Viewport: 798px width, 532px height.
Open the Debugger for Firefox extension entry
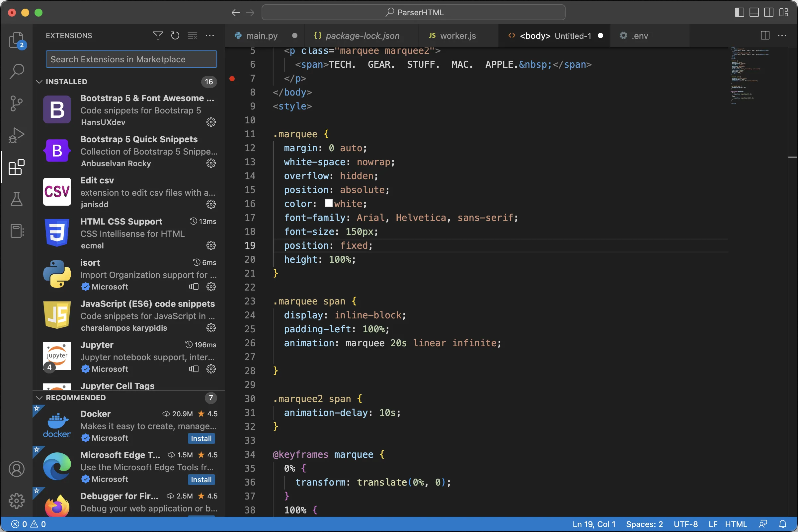(x=130, y=503)
